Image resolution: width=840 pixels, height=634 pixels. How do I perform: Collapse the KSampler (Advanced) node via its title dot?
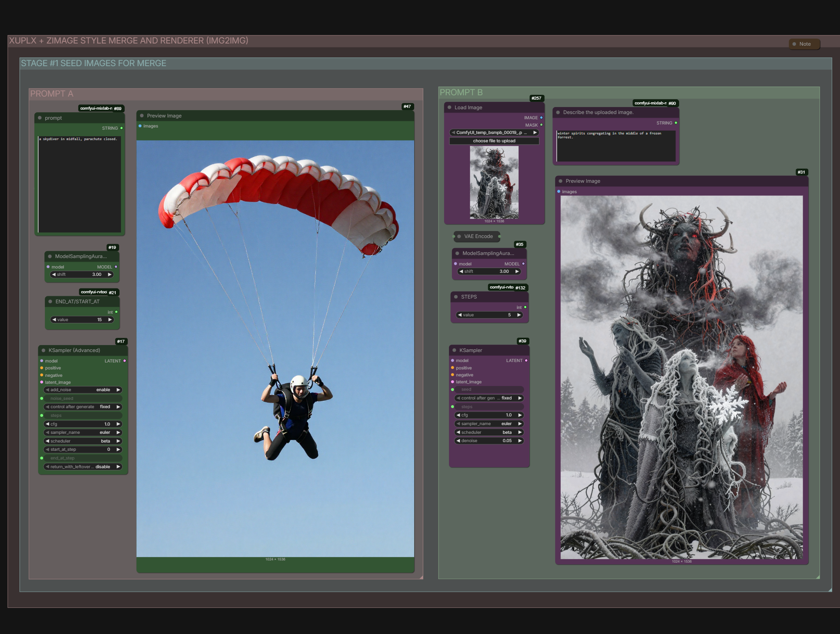coord(44,350)
